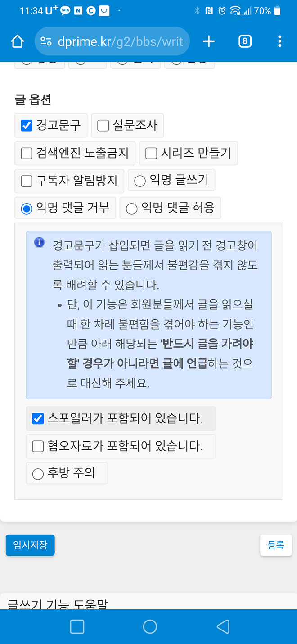297x644 pixels.
Task: Tap the 임시저장 button to save draft
Action: coord(30,545)
